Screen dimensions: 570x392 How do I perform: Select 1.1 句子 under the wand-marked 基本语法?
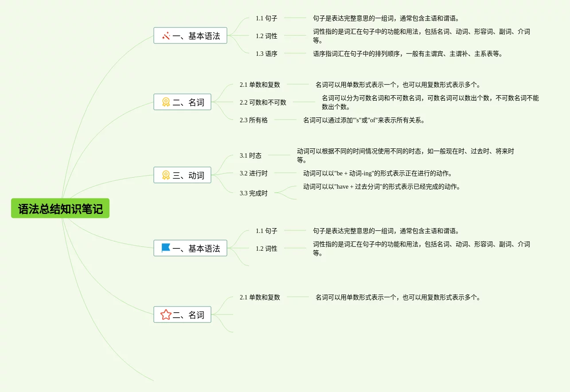[266, 18]
